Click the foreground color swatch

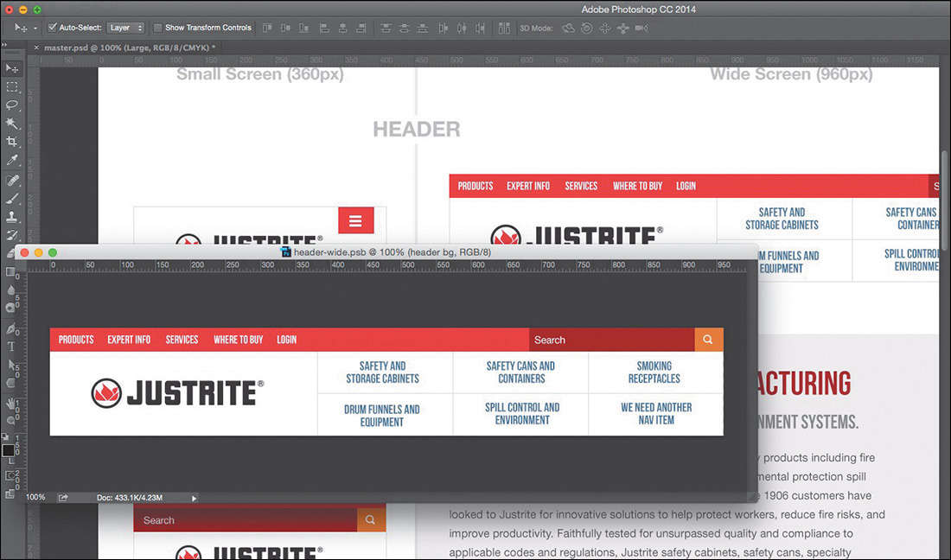coord(8,450)
